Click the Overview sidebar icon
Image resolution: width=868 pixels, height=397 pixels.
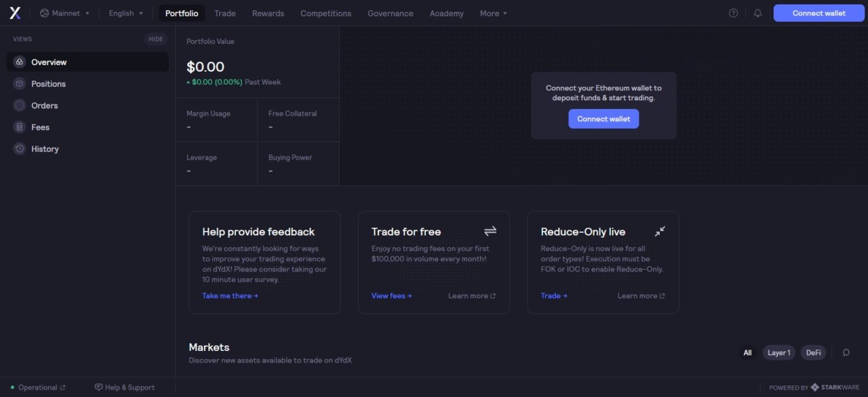(20, 62)
